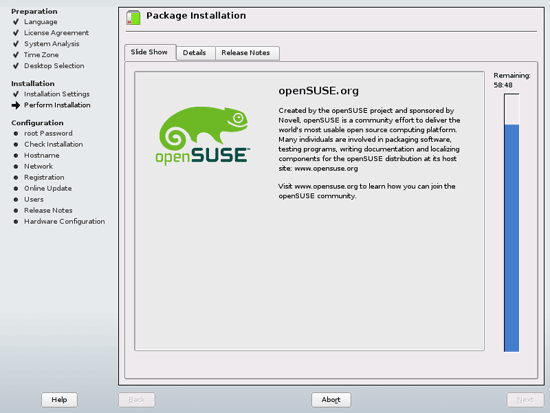The height and width of the screenshot is (413, 550).
Task: Click the checkmark beside Installation Settings
Action: coord(16,94)
